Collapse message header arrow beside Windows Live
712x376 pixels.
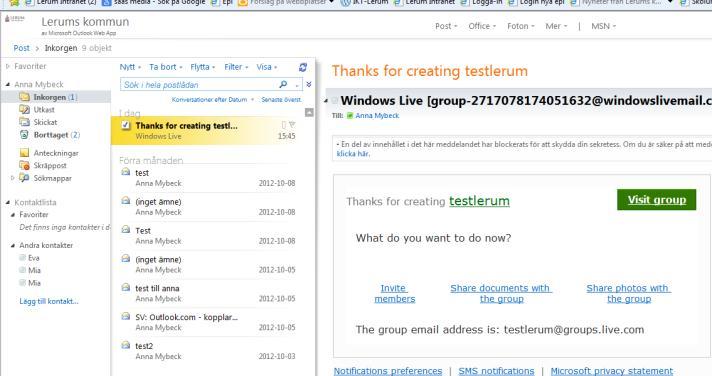click(326, 101)
